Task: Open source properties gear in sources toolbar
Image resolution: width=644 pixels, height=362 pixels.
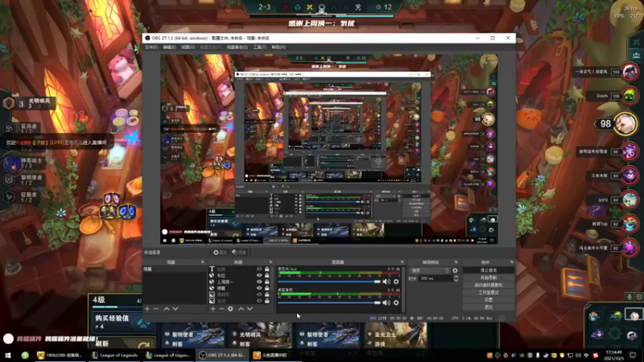Action: 230,309
